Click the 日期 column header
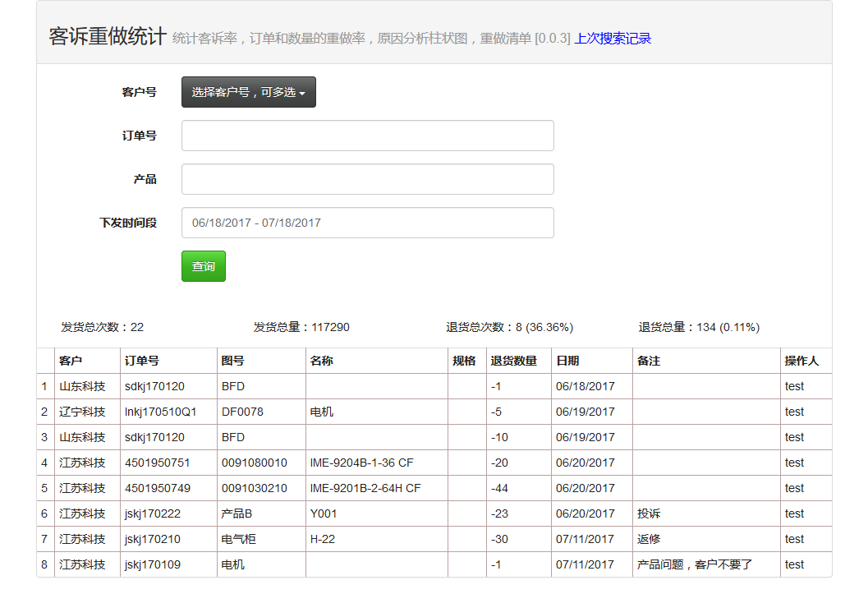868x594 pixels. [x=567, y=361]
